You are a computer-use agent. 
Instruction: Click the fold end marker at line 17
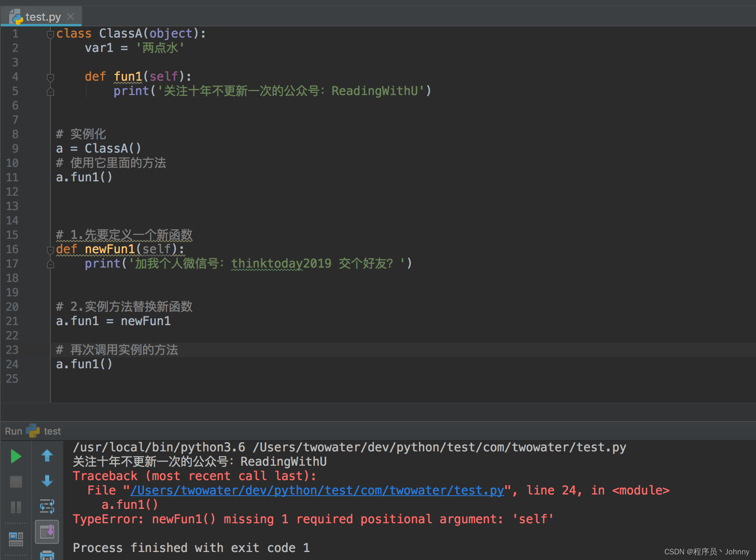(x=50, y=264)
